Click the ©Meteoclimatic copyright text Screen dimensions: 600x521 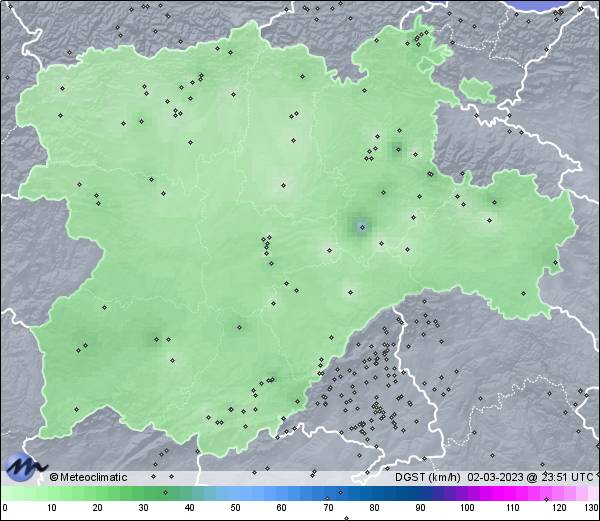(88, 477)
